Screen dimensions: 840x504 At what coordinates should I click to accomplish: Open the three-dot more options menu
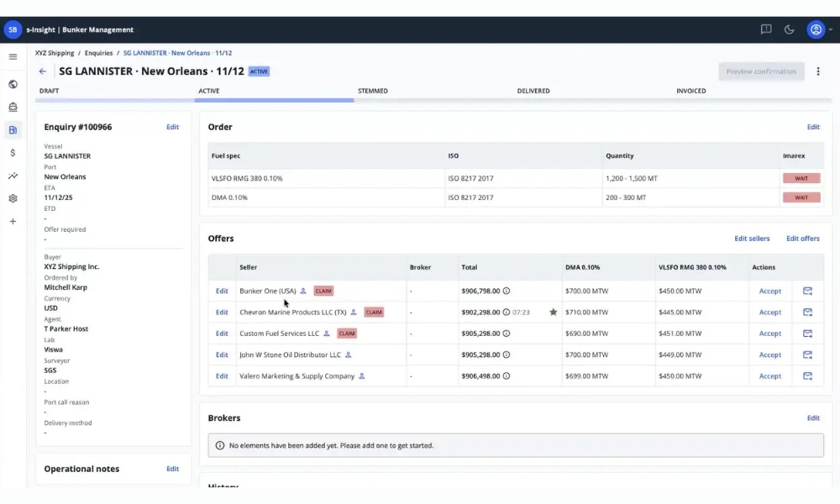pyautogui.click(x=818, y=71)
